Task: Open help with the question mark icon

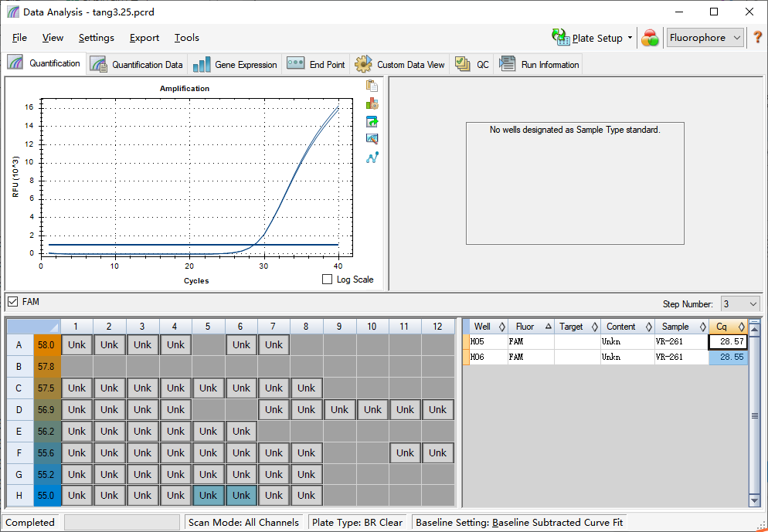Action: point(757,37)
